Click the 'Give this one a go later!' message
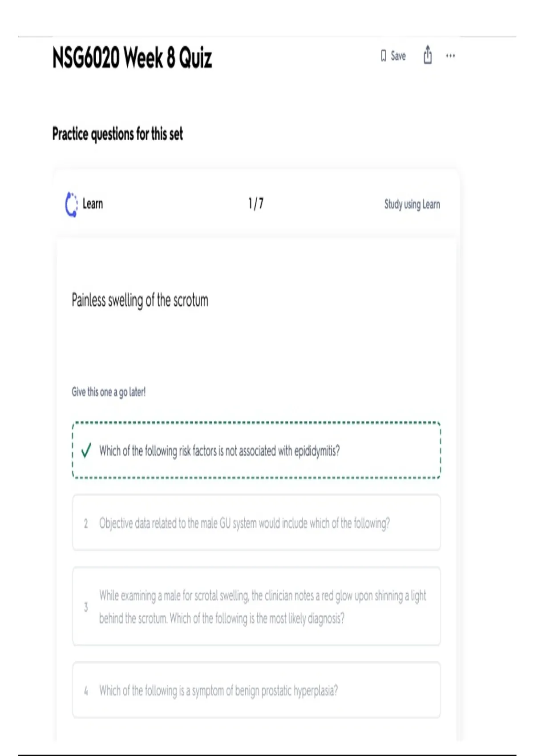 coord(109,392)
